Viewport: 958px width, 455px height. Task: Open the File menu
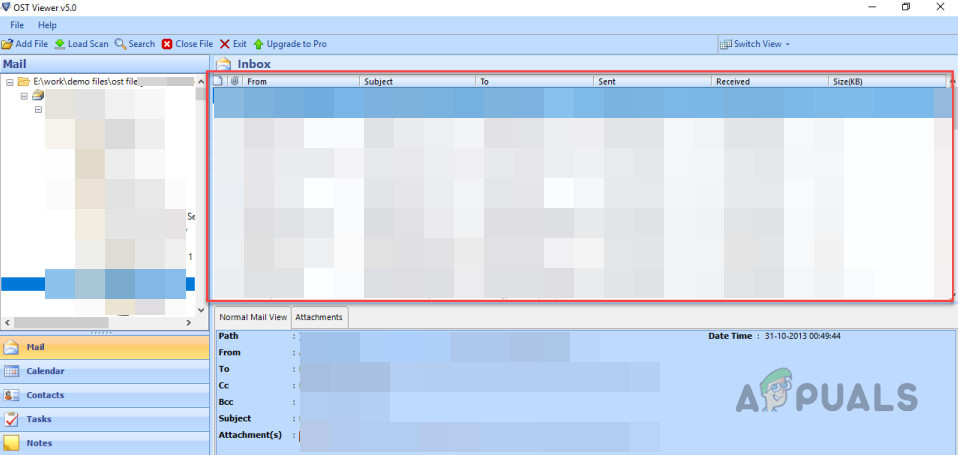coord(16,25)
